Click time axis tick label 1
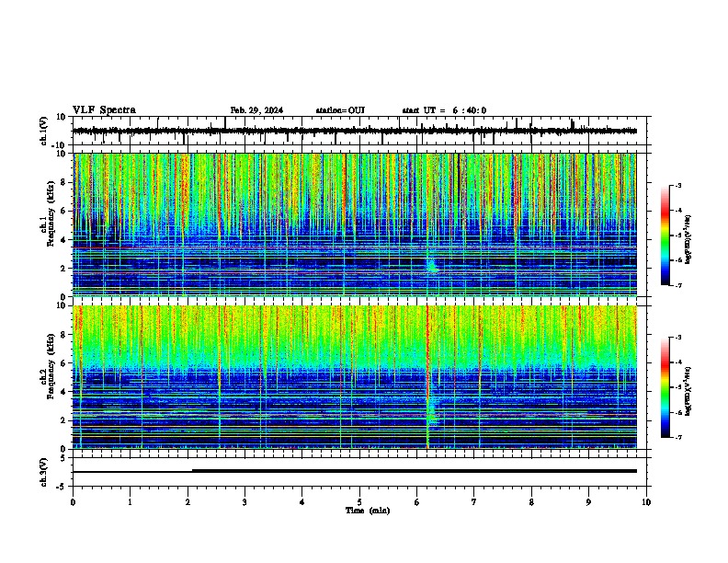Screen dimensions: 728x563 point(130,502)
